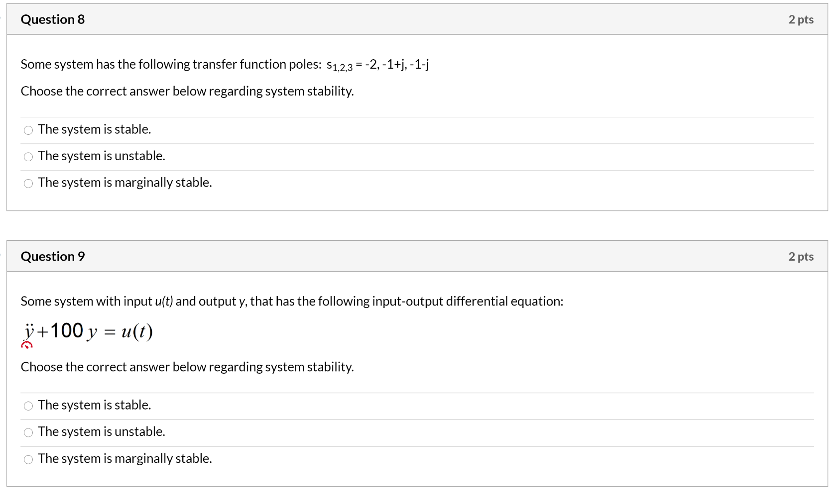Viewport: 839px width, 504px height.
Task: Select 'The system is marginally stable' for Question 9
Action: [28, 459]
